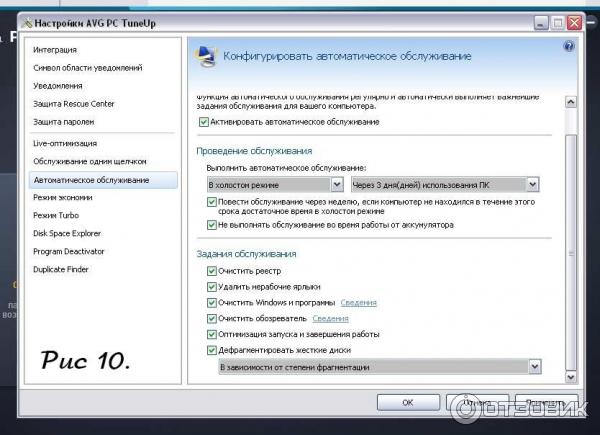Image resolution: width=600 pixels, height=435 pixels.
Task: Toggle 'Оптимизация запуска и завершения работы' checkbox
Action: (x=211, y=334)
